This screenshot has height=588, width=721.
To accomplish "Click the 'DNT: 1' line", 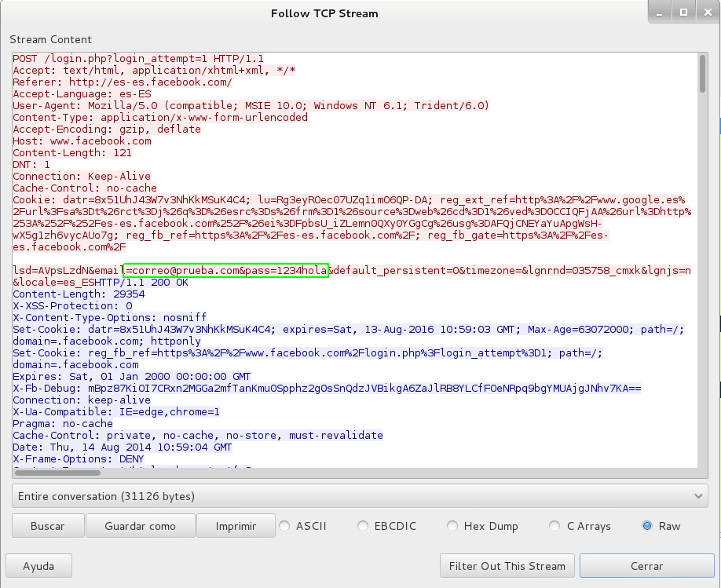I will (31, 164).
